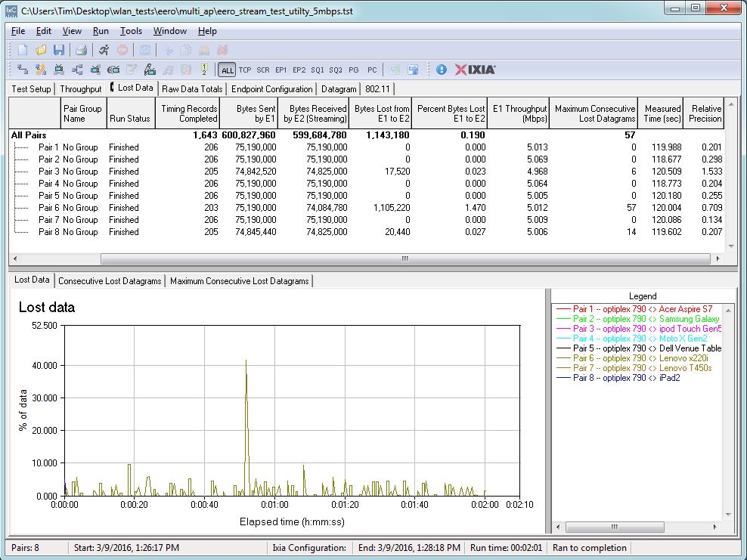This screenshot has width=747, height=560.
Task: Select the Lost Data graph tab
Action: click(32, 280)
